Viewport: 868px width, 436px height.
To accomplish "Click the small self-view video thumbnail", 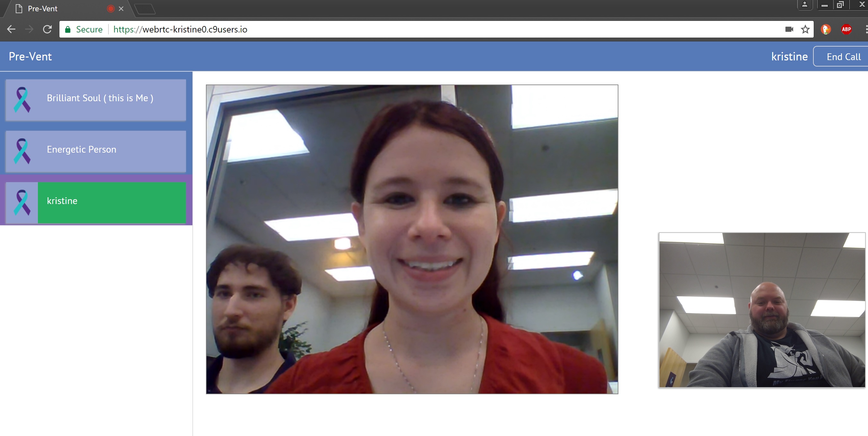I will click(762, 310).
